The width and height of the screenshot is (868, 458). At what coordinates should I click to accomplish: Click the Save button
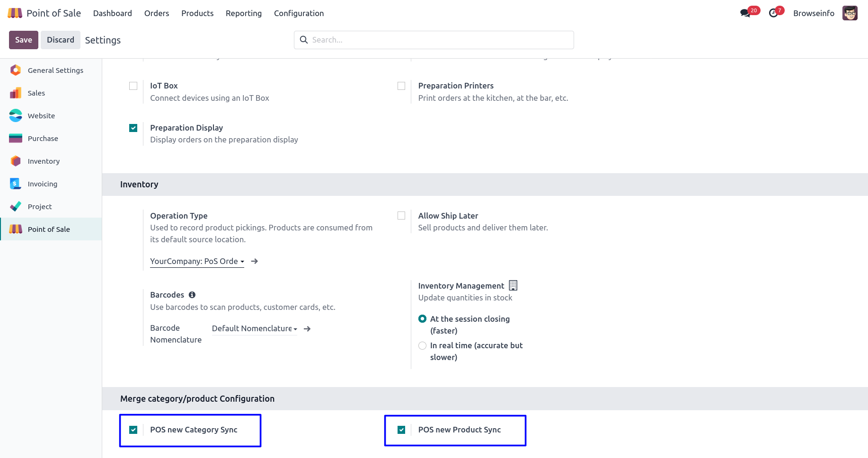24,40
